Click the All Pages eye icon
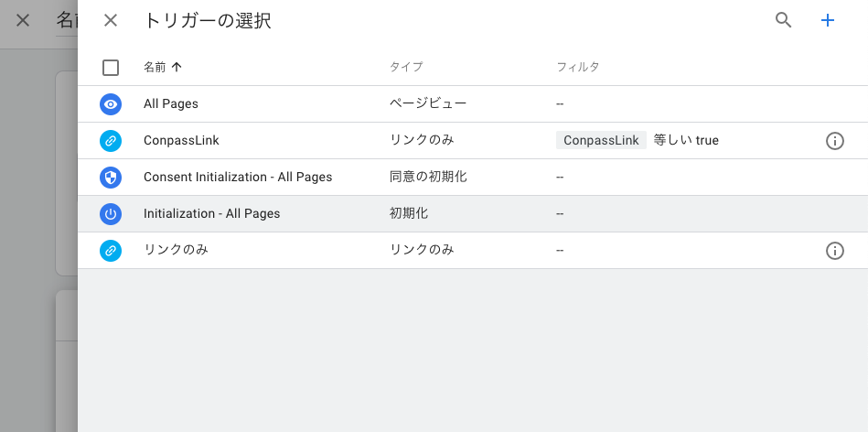The height and width of the screenshot is (432, 868). [x=111, y=104]
